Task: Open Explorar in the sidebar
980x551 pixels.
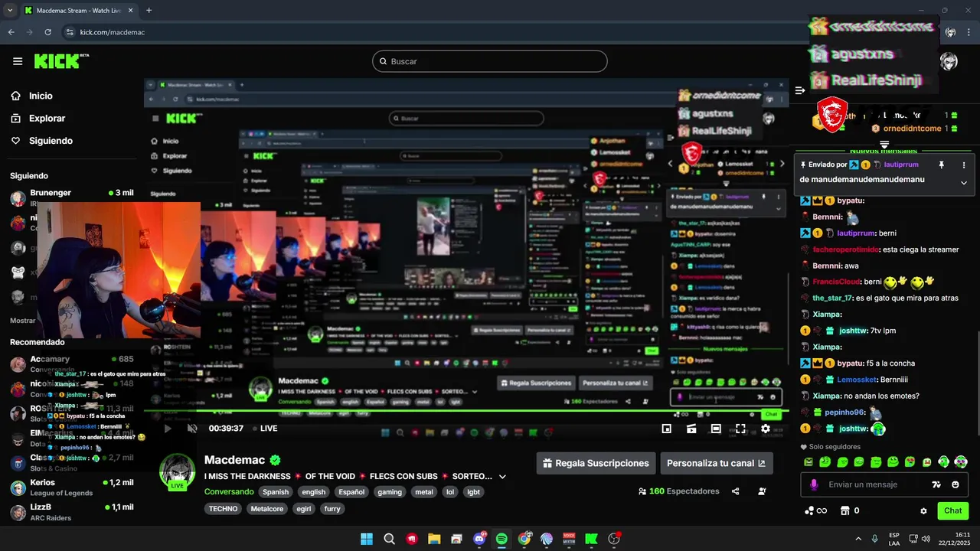Action: 38,119
